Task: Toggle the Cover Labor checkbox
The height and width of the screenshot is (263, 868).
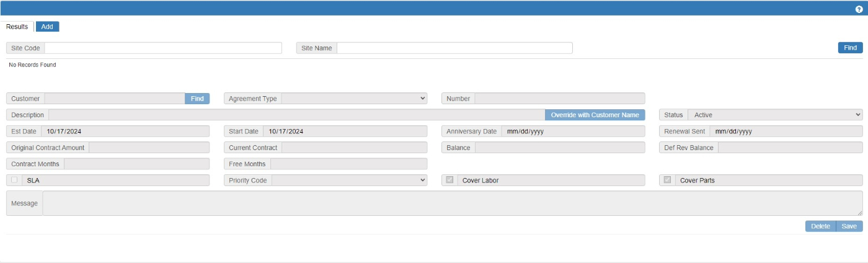Action: tap(449, 180)
